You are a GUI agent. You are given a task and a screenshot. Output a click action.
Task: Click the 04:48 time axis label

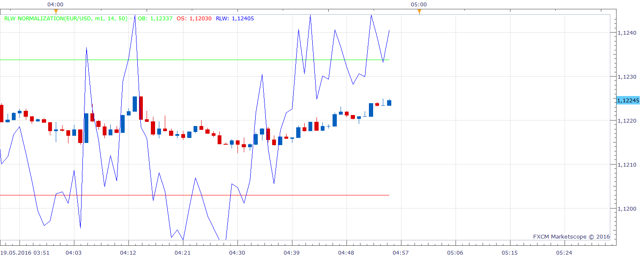tap(347, 253)
